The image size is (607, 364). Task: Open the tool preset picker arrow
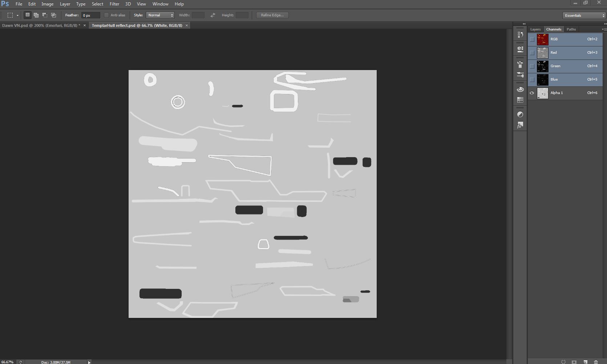(x=17, y=16)
